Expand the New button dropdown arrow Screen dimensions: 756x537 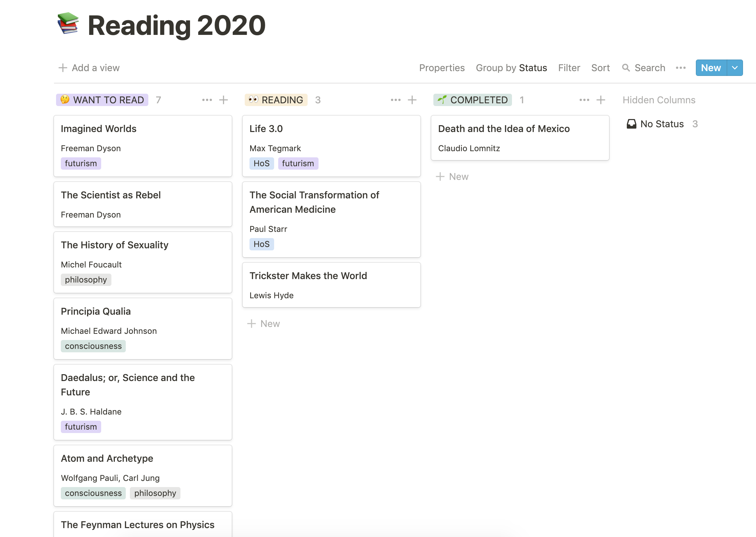pos(735,68)
